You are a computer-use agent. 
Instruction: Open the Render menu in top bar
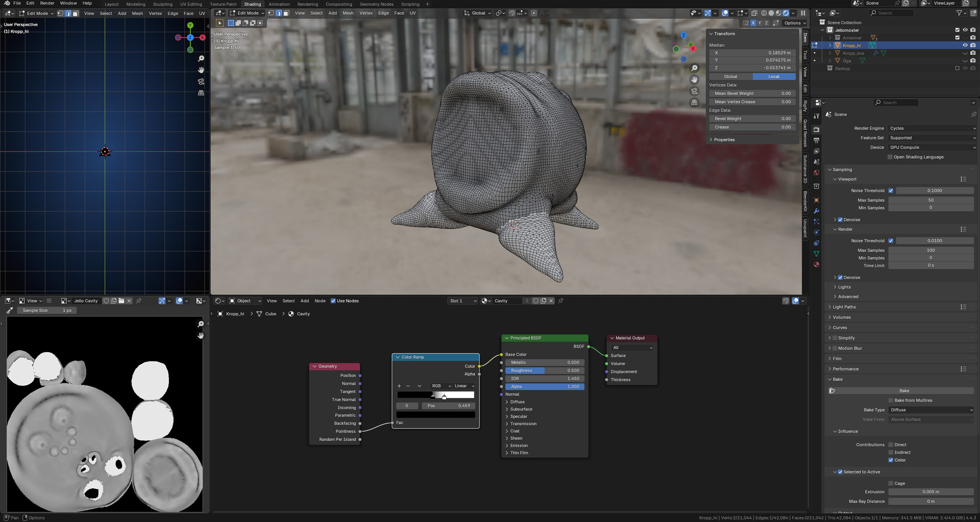[47, 3]
